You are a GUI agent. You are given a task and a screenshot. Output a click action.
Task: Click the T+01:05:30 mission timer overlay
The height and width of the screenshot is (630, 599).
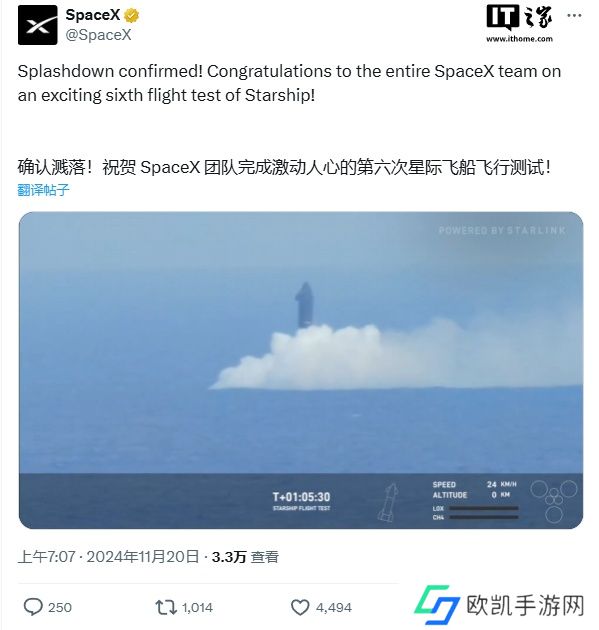coord(301,497)
